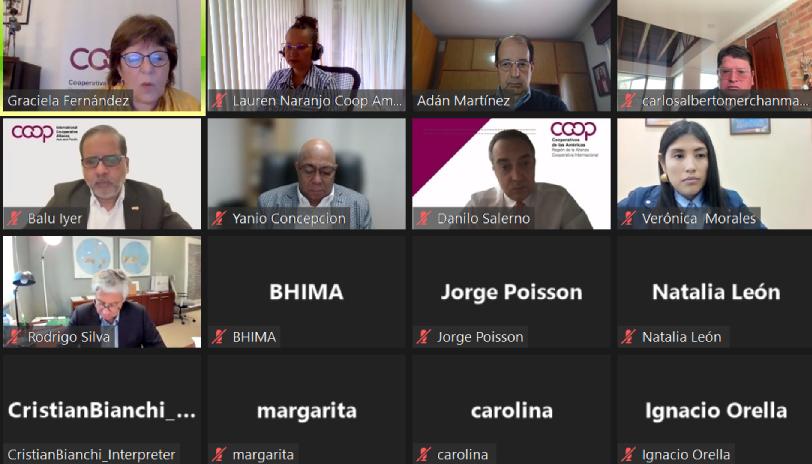The image size is (812, 464).
Task: Click Rodrigo Silva's muted microphone icon
Action: [14, 337]
